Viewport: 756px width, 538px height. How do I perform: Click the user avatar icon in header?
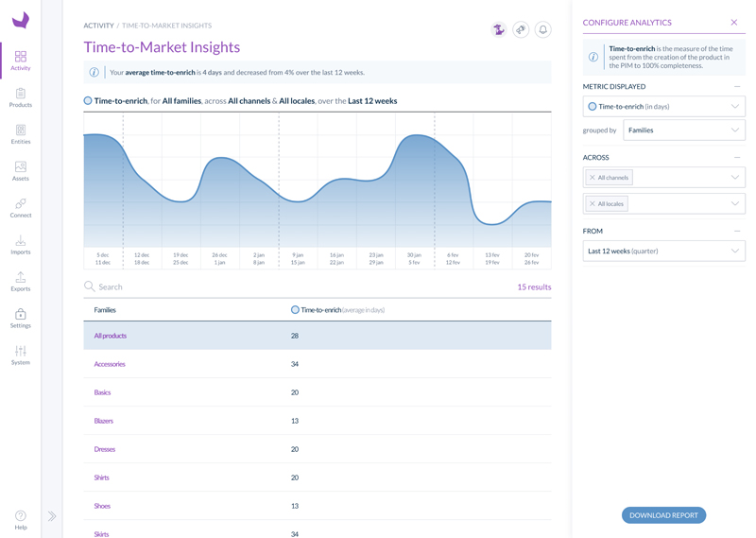pyautogui.click(x=499, y=29)
